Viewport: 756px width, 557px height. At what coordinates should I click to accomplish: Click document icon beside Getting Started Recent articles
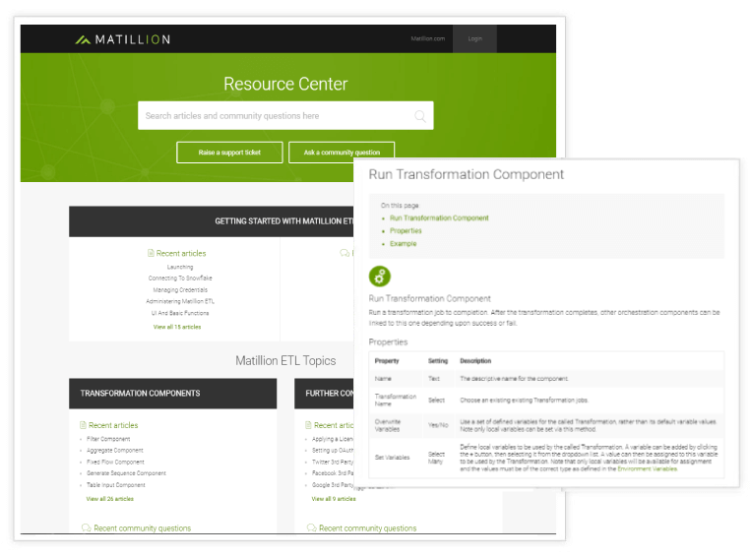click(x=151, y=253)
